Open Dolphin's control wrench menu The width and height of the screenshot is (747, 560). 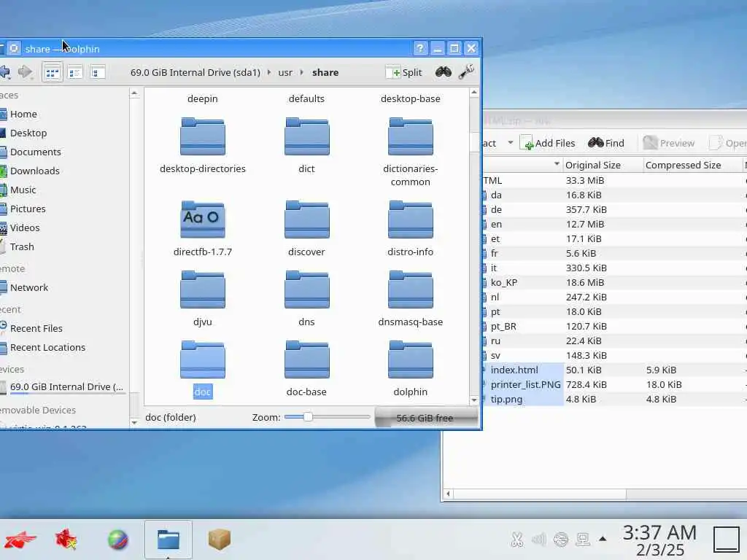pos(466,72)
